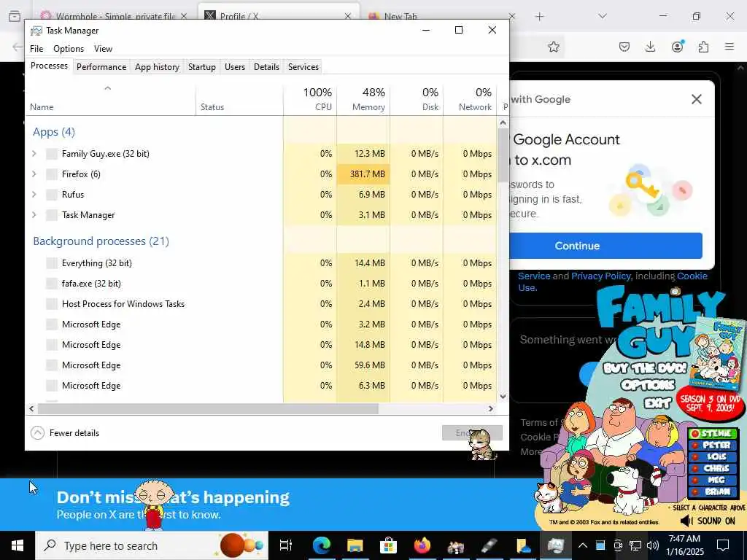The width and height of the screenshot is (747, 560).
Task: Click Buy the DVD in Family Guy
Action: coord(645,368)
